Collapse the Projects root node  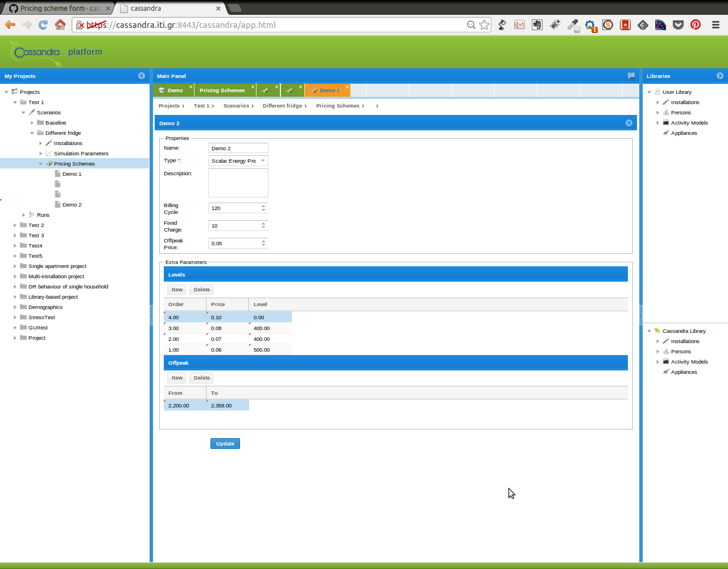[6, 92]
